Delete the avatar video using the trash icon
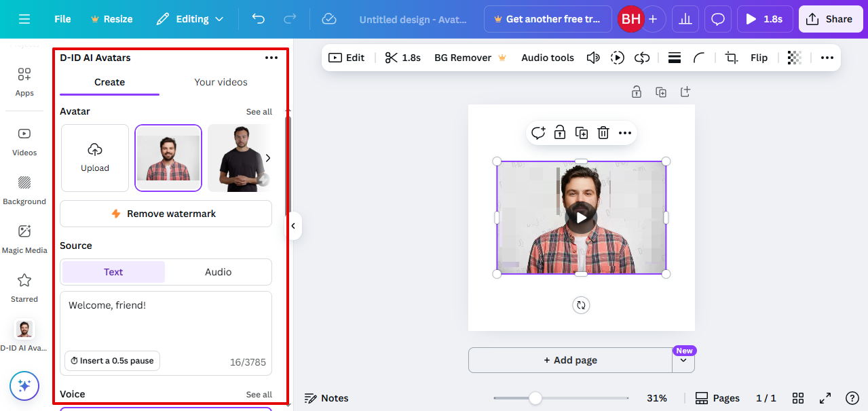The width and height of the screenshot is (868, 411). [x=603, y=132]
